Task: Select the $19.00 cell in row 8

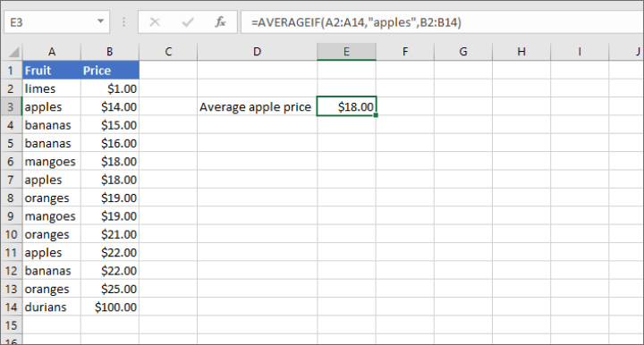Action: 110,198
